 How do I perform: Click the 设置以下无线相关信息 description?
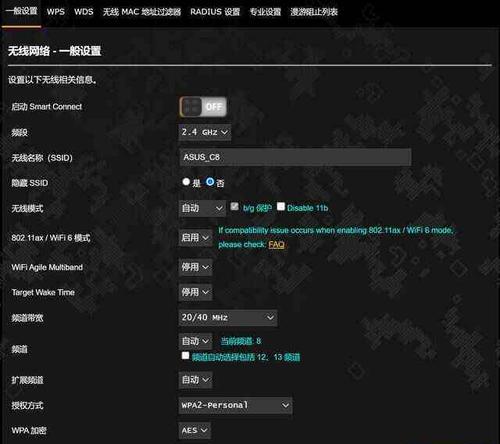click(52, 80)
